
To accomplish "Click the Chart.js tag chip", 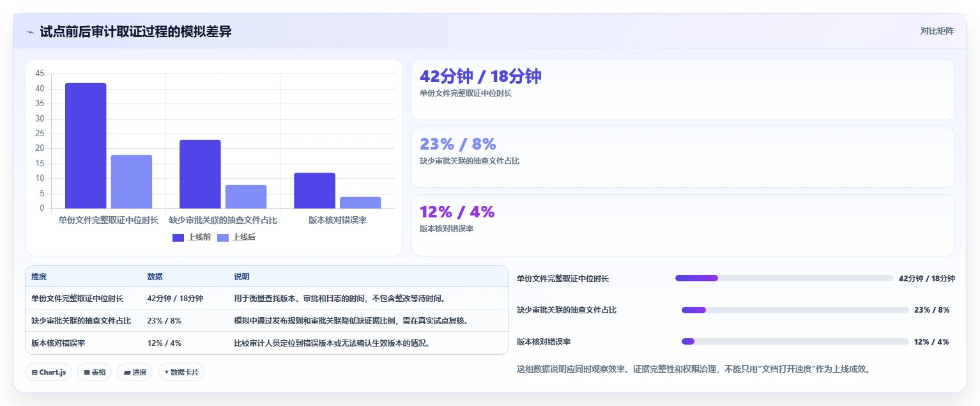I will (49, 372).
